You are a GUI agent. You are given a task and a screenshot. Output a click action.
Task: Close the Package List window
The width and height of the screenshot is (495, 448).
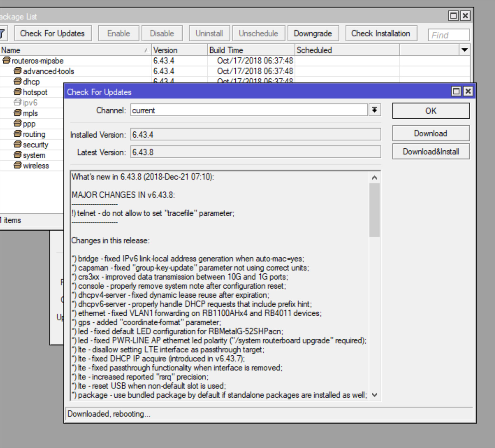465,16
